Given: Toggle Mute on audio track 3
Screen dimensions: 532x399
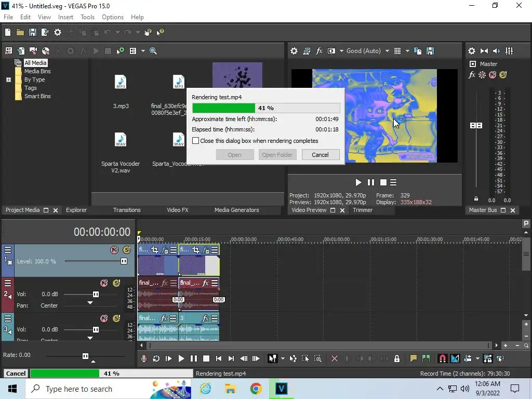Looking at the screenshot, I should tap(104, 318).
